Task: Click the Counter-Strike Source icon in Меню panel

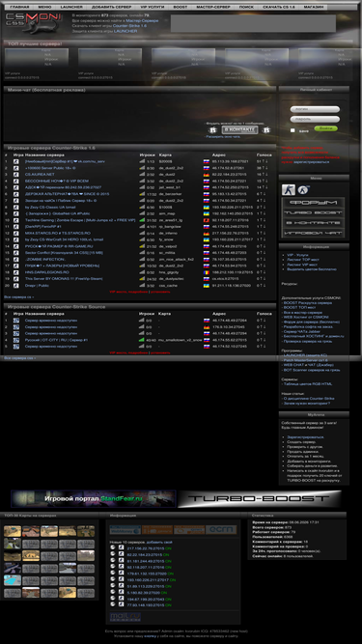Action: (304, 190)
